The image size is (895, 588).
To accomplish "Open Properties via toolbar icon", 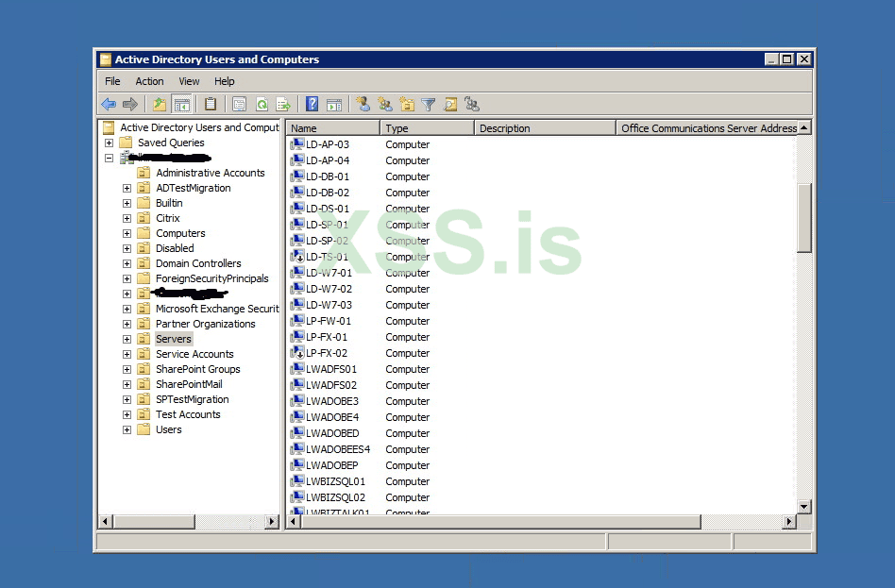I will (239, 104).
